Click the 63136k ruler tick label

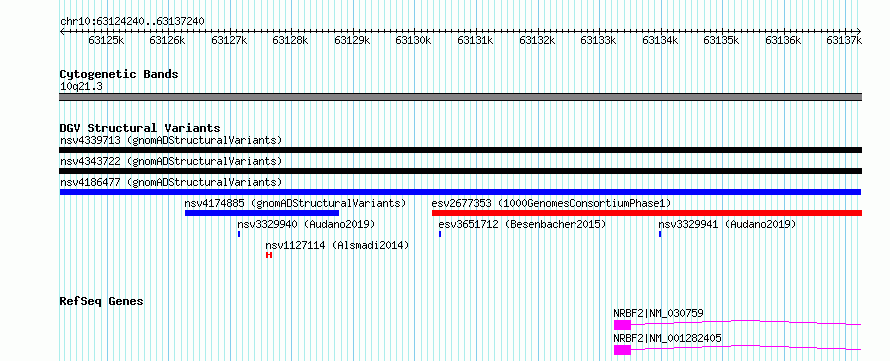click(x=783, y=40)
